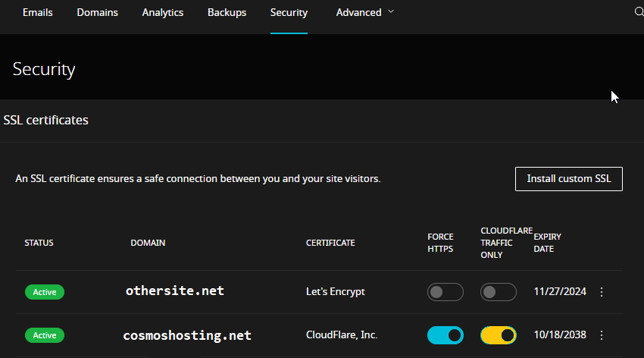Go to the Domains tab
644x358 pixels.
coord(97,12)
